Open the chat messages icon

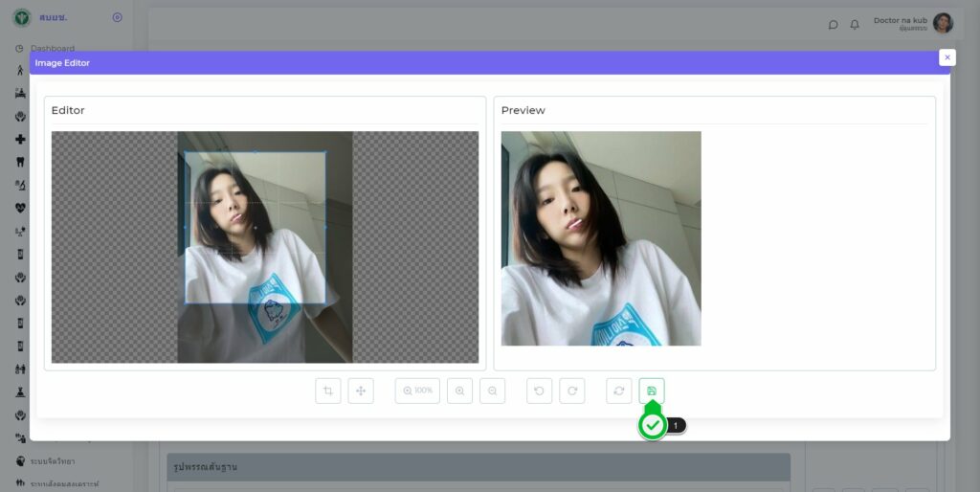click(x=833, y=24)
